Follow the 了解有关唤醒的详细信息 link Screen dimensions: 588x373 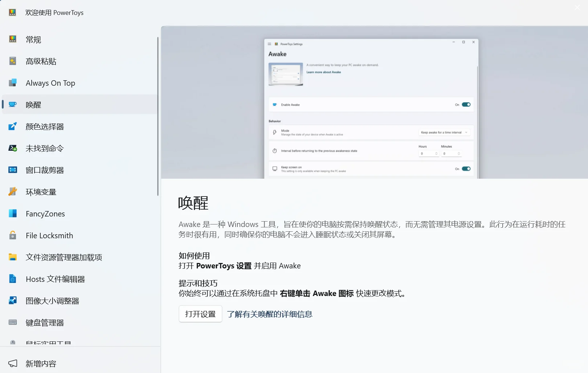pos(270,314)
